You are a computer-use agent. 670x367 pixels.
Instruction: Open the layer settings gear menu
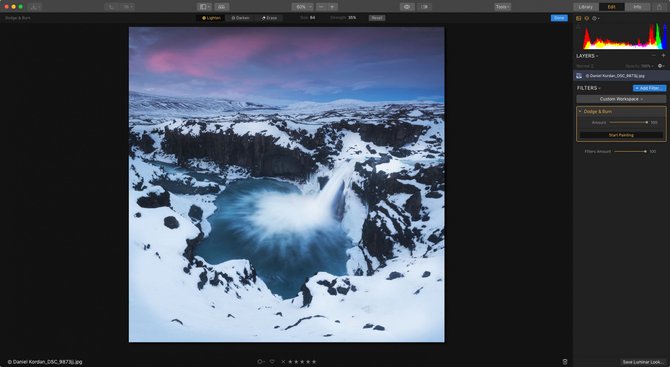pos(661,66)
